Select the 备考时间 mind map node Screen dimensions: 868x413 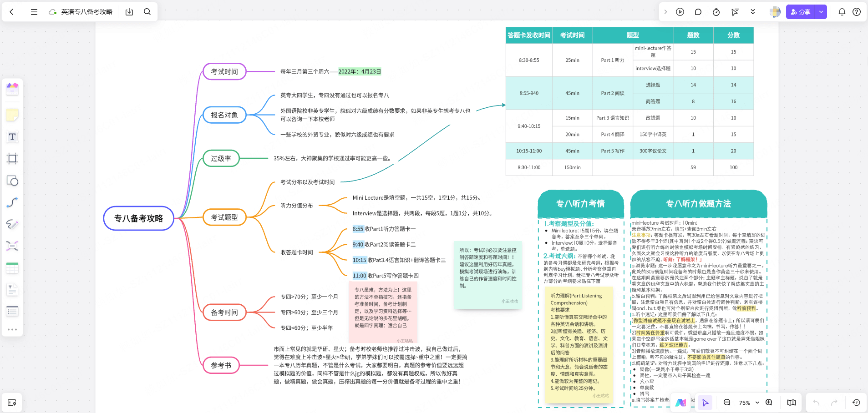pyautogui.click(x=224, y=312)
